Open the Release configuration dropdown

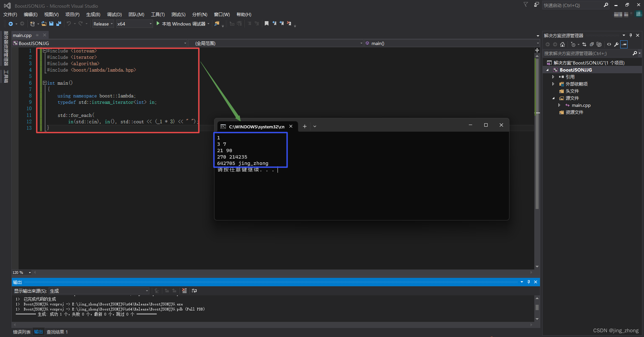pyautogui.click(x=111, y=24)
